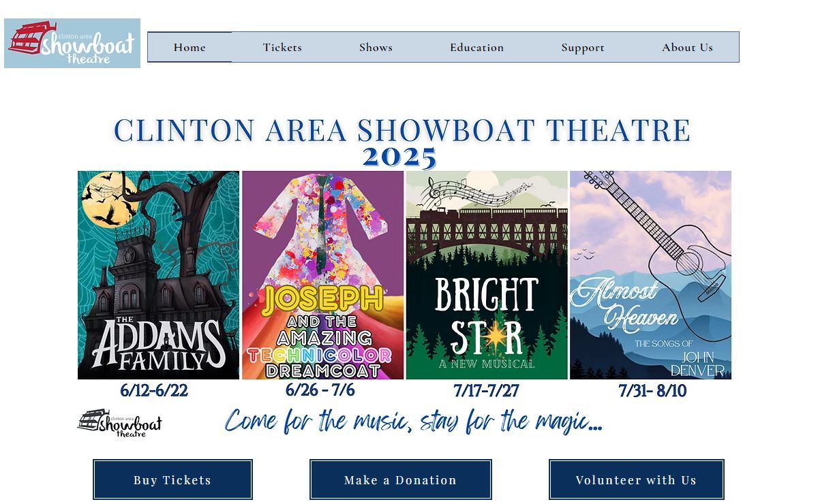Open the Bright Star poster

pyautogui.click(x=487, y=275)
